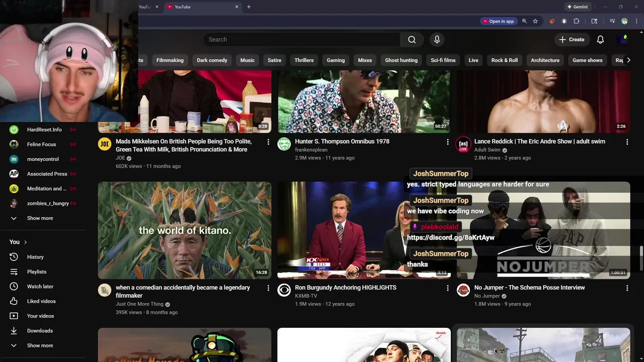The height and width of the screenshot is (362, 644).
Task: Open the browser Extensions puzzle icon
Action: coord(577,21)
